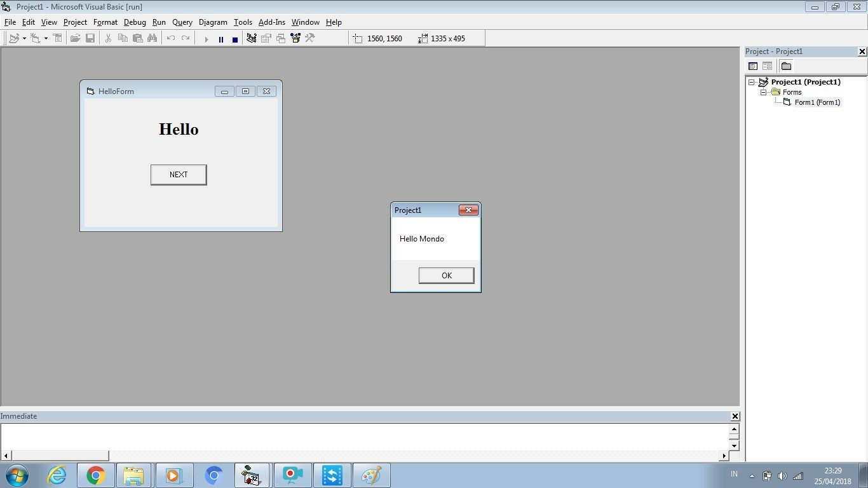The image size is (868, 488).
Task: Click Immediate window scroll up arrow
Action: (x=734, y=429)
